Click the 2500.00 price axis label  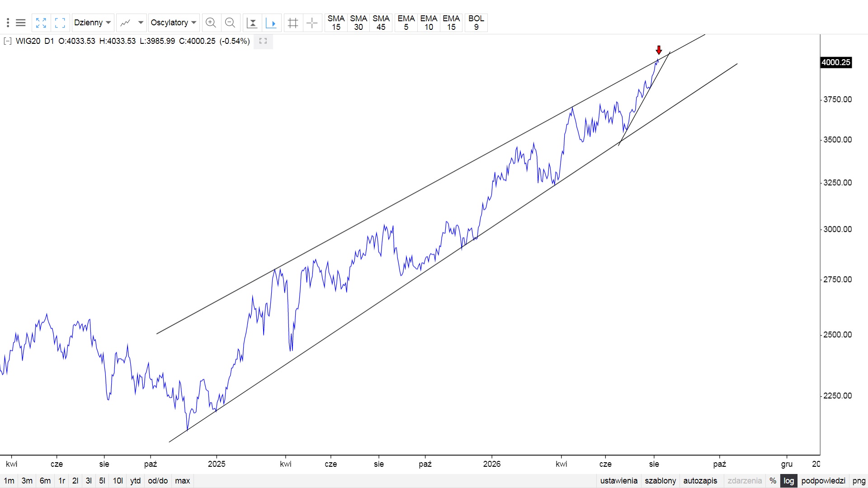(838, 335)
